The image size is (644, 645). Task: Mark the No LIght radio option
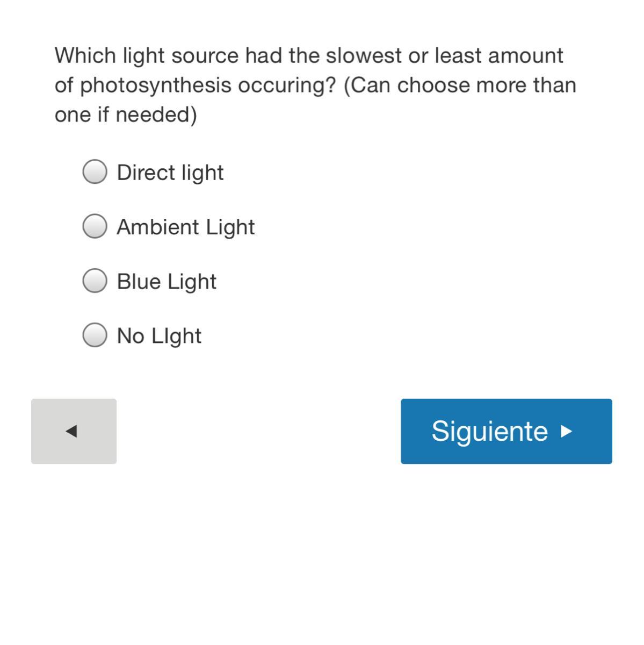95,335
